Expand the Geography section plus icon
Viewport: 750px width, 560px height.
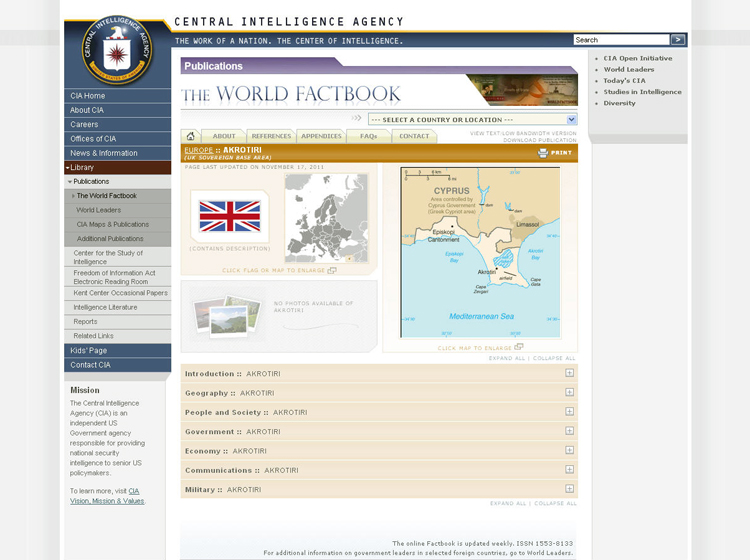569,393
